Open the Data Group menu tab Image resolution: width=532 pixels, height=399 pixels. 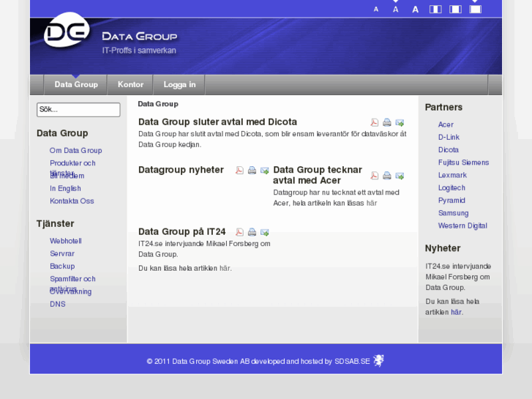point(76,84)
